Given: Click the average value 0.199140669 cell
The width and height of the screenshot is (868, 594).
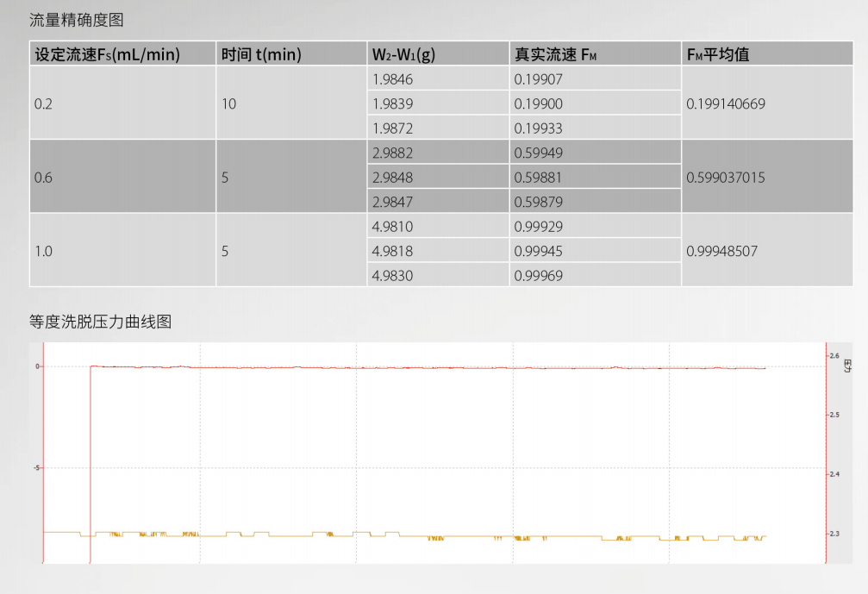Looking at the screenshot, I should [726, 104].
